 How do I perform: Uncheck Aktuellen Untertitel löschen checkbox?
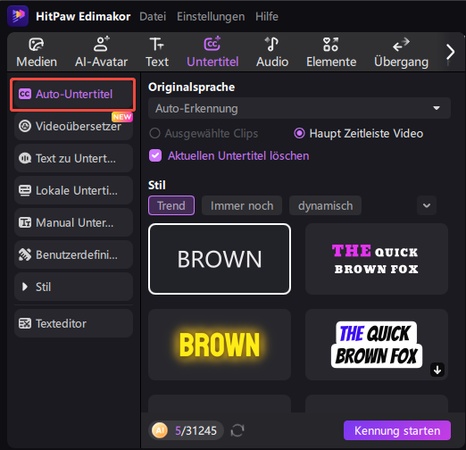(x=155, y=155)
